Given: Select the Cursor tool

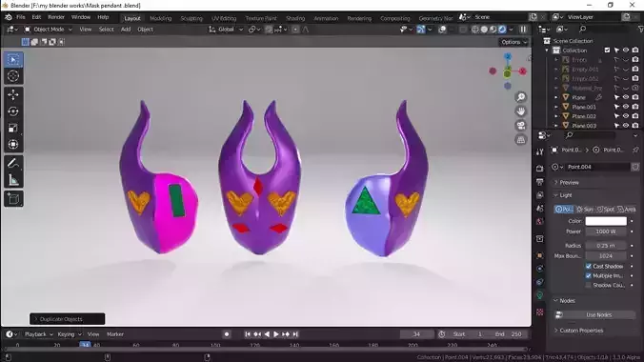Looking at the screenshot, I should click(13, 76).
